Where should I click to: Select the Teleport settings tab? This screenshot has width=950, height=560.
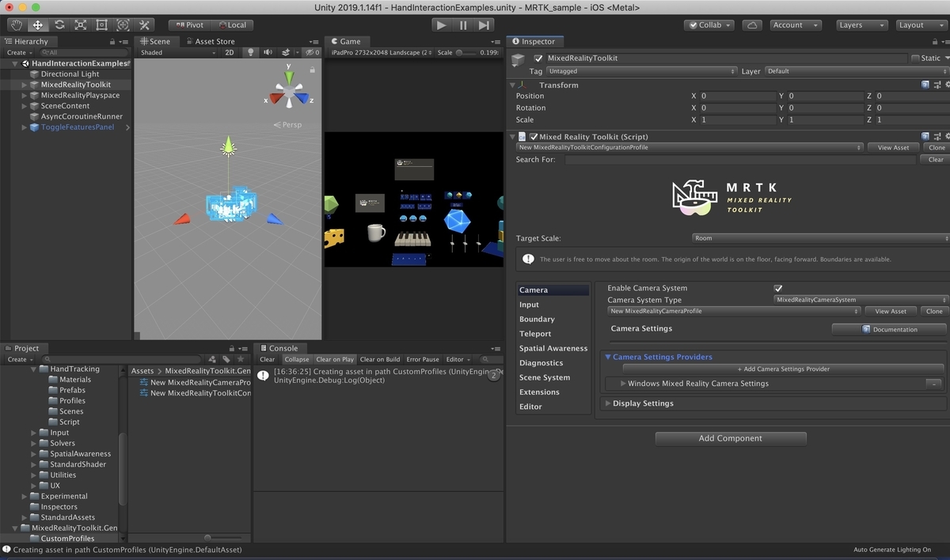553,334
